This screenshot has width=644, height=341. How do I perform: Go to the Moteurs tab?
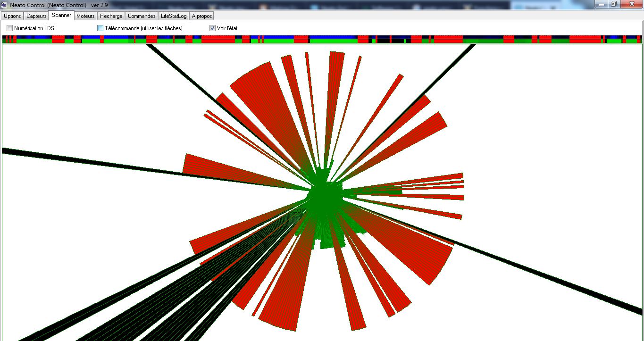(x=85, y=16)
